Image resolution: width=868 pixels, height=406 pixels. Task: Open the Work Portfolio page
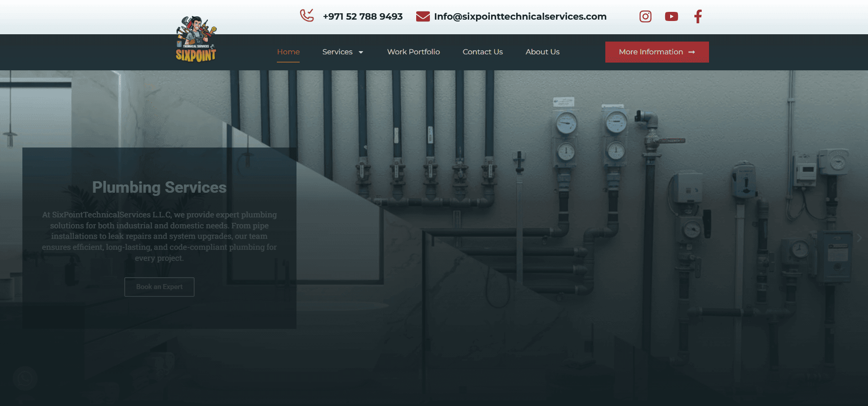point(413,52)
